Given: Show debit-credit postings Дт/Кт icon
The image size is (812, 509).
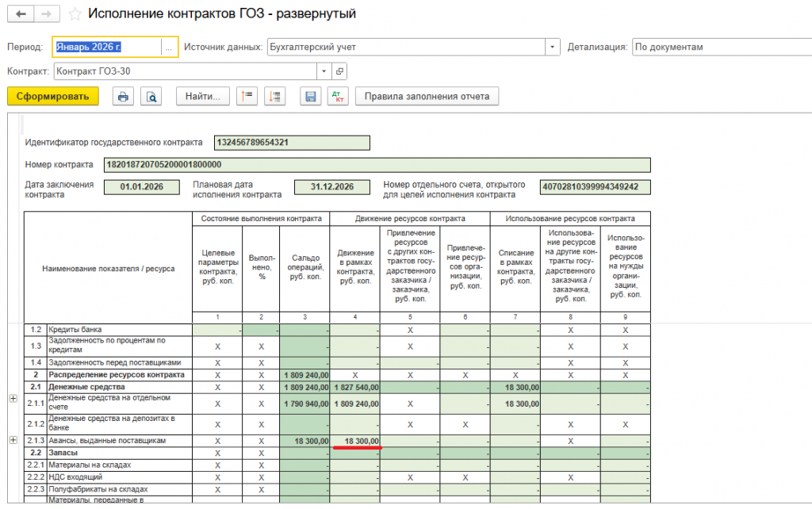Looking at the screenshot, I should click(338, 96).
